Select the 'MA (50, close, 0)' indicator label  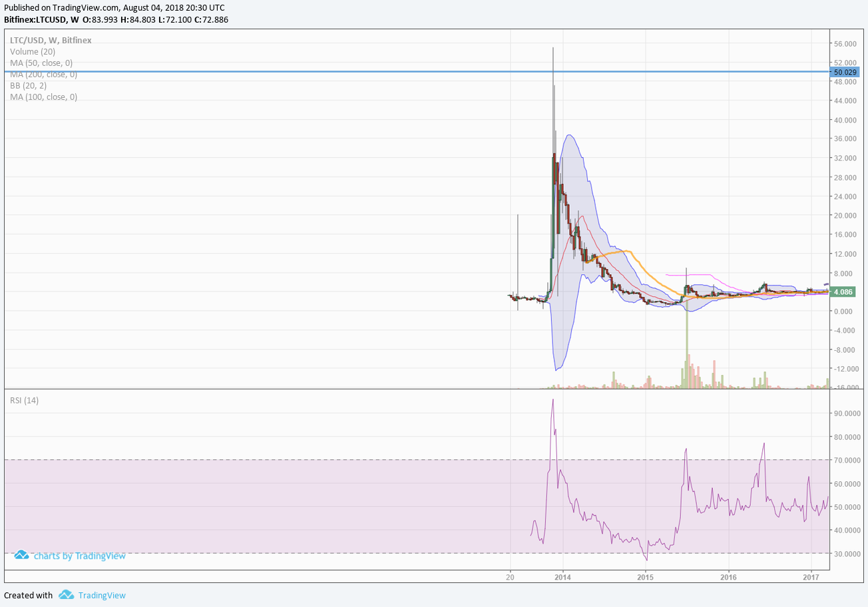click(x=41, y=63)
